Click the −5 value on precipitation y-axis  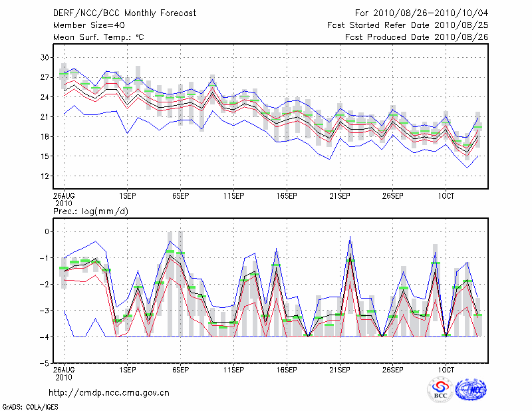pyautogui.click(x=45, y=364)
